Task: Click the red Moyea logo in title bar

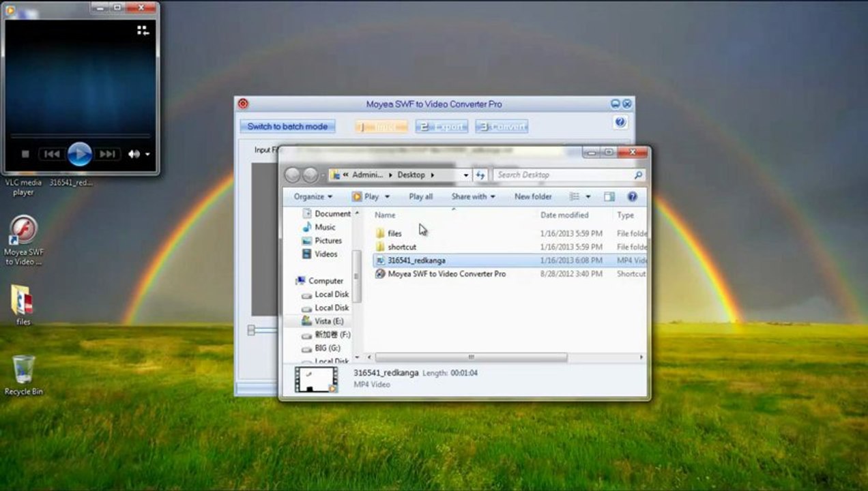Action: coord(243,104)
